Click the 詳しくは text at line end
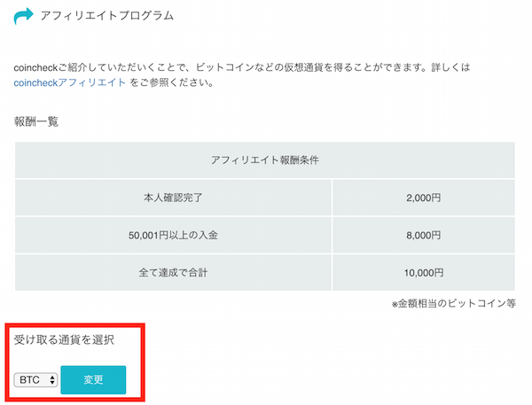This screenshot has width=532, height=405. pos(450,67)
